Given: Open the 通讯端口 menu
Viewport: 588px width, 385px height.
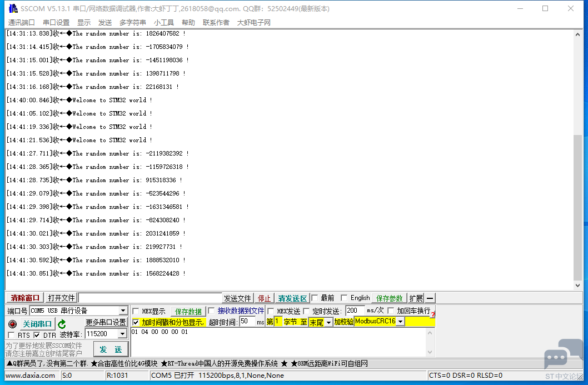Looking at the screenshot, I should coord(21,22).
